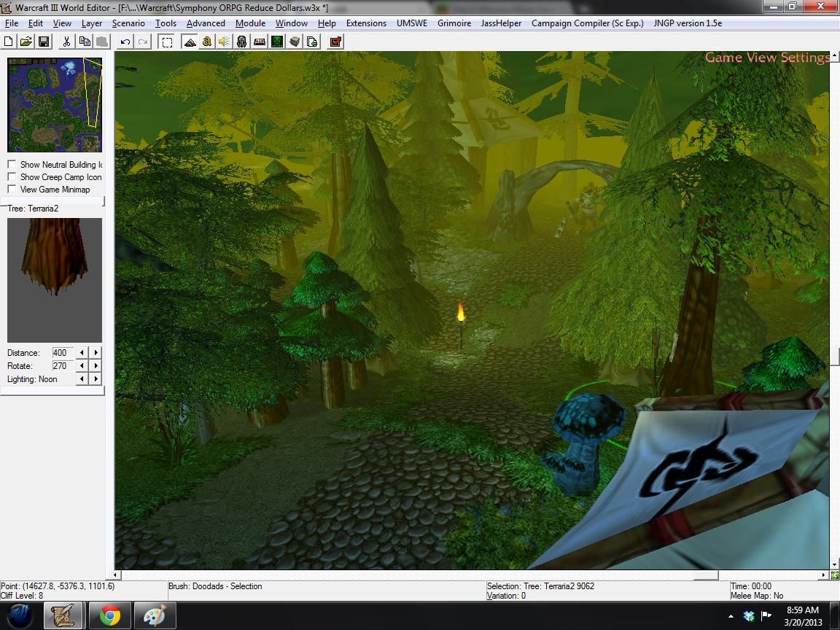The image size is (840, 630).
Task: Open the Window menu
Action: click(292, 23)
